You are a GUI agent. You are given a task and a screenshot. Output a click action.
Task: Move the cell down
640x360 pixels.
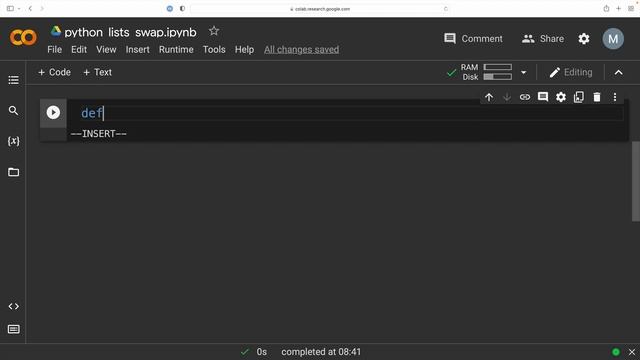(507, 97)
